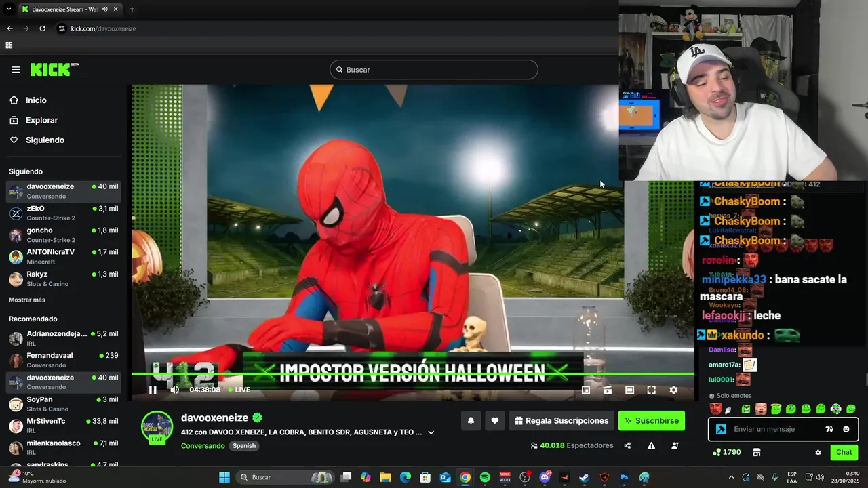Mute the stream volume icon
This screenshot has height=488, width=868.
pyautogui.click(x=174, y=390)
